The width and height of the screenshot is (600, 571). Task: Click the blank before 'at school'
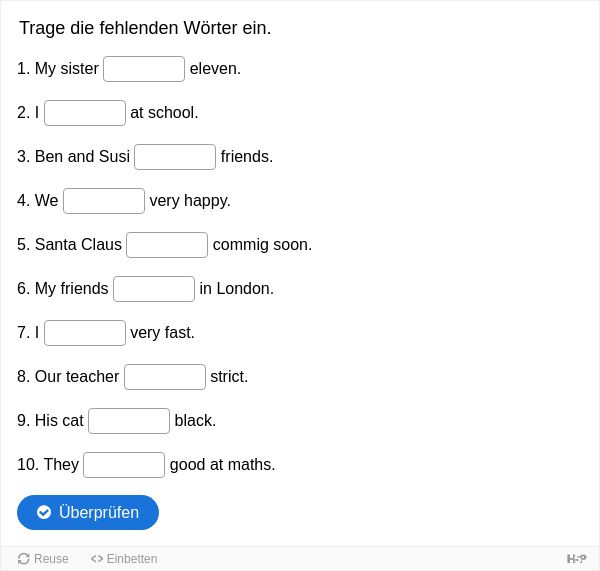[x=85, y=113]
